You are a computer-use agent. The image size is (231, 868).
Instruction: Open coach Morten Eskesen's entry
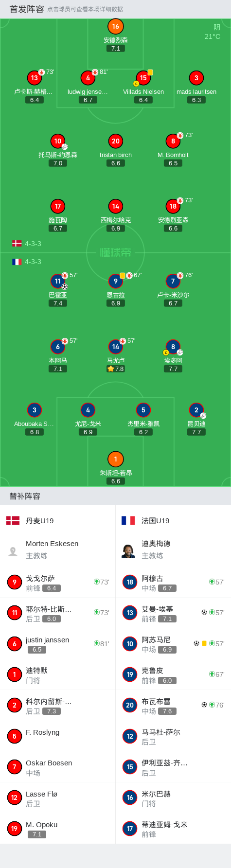(x=58, y=549)
